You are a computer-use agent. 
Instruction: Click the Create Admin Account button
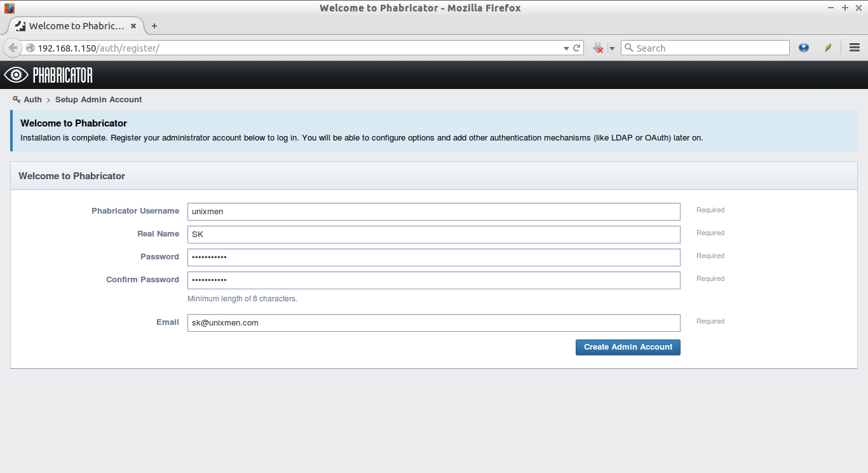coord(628,347)
